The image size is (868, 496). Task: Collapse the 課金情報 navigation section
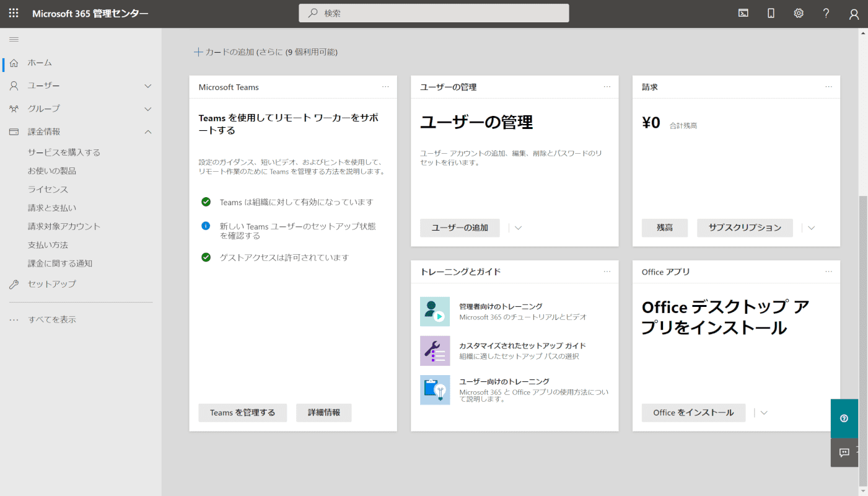tap(147, 131)
